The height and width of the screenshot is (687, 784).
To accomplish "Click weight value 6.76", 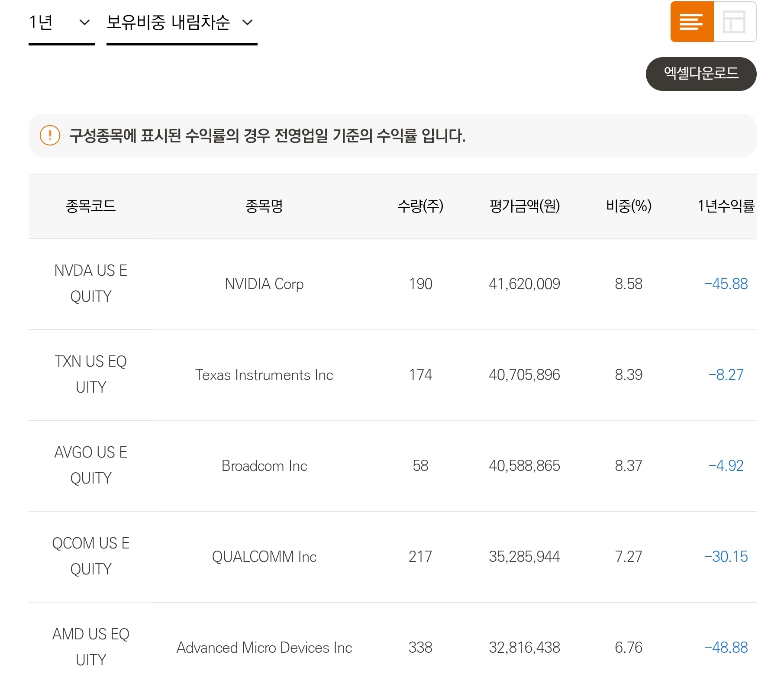I will [x=629, y=648].
